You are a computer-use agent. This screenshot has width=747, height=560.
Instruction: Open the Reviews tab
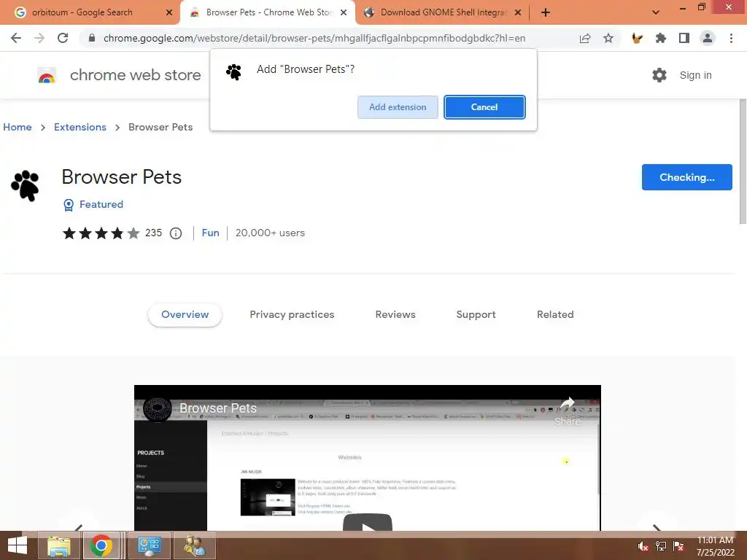coord(395,315)
